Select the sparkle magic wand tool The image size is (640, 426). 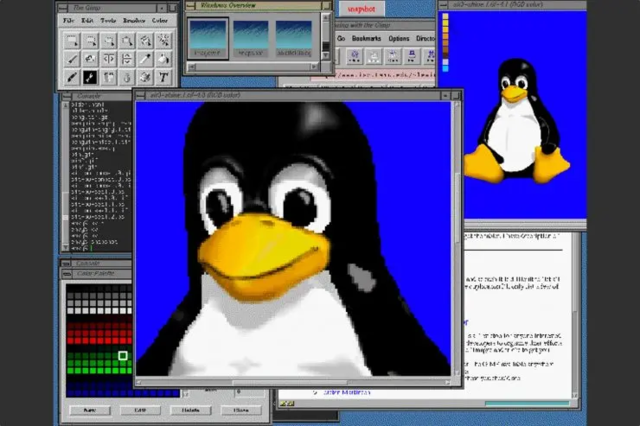163,41
